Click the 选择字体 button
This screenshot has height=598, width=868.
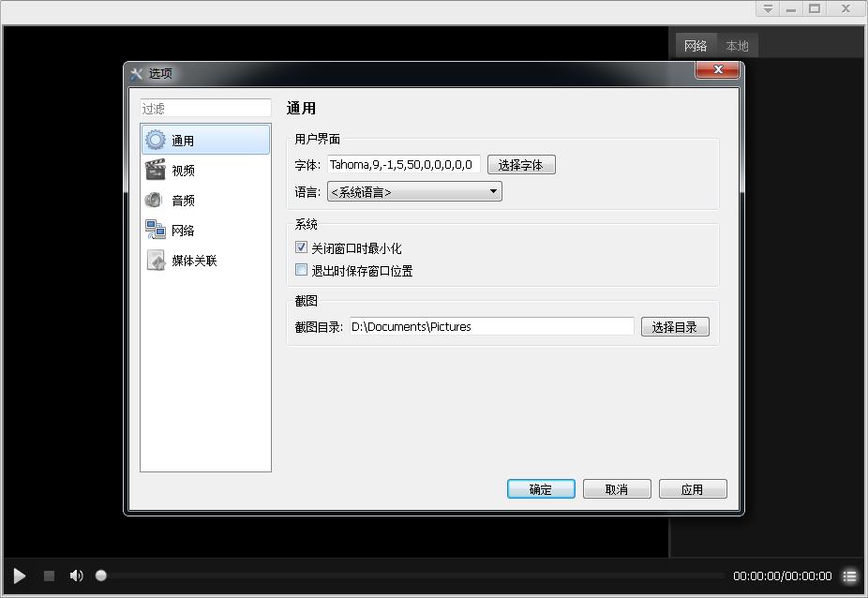click(523, 164)
